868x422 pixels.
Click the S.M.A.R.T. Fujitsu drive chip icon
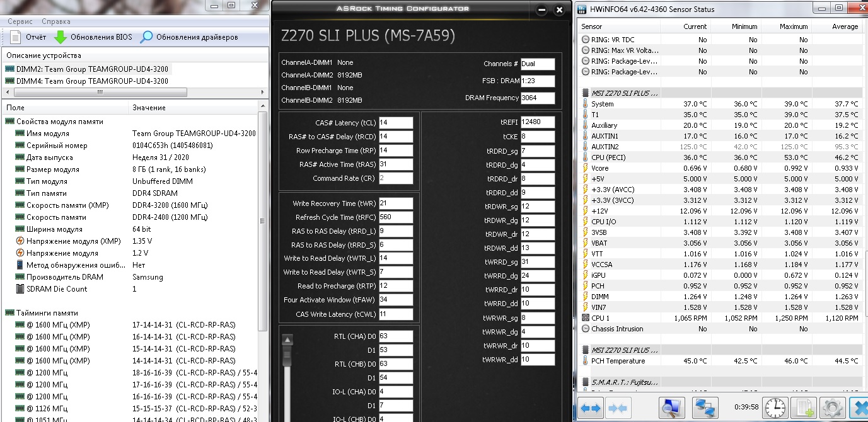click(586, 382)
